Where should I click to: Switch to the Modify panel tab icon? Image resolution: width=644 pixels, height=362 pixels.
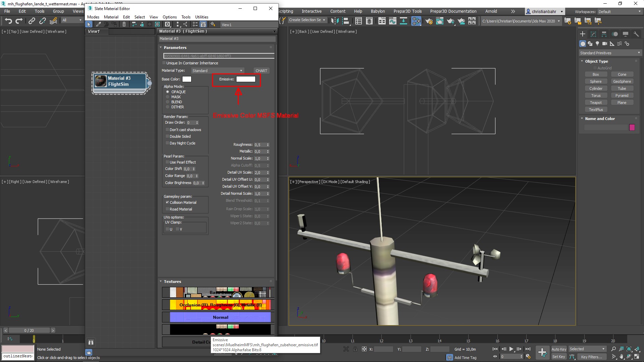pos(593,34)
